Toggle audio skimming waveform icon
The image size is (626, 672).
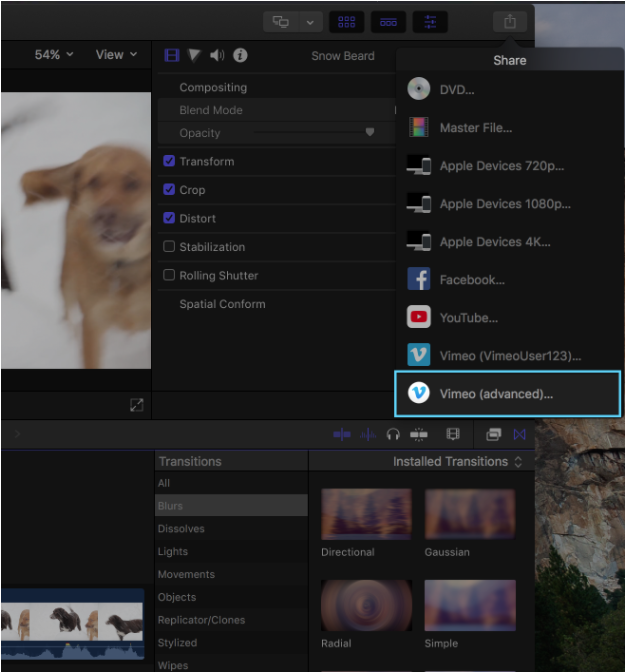[x=367, y=434]
